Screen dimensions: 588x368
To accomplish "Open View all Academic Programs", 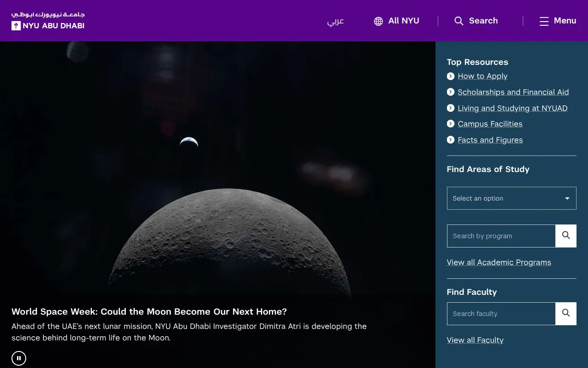I will coord(499,262).
